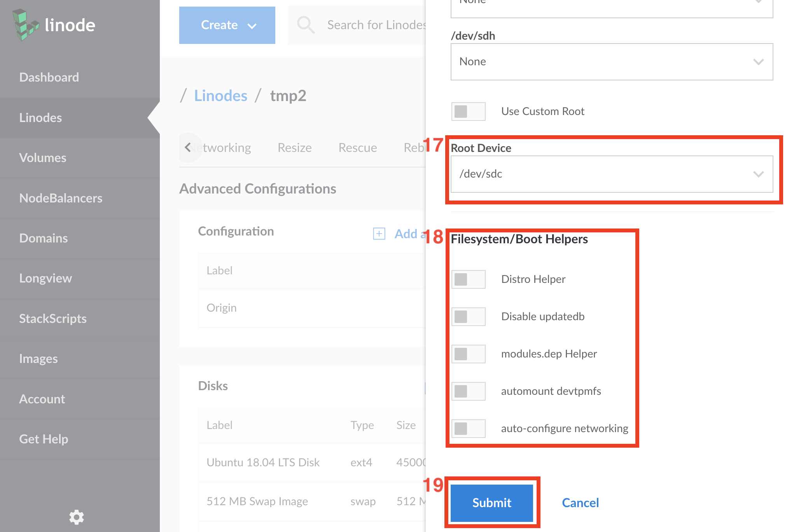Enable the Distro Helper toggle
This screenshot has height=532, width=787.
(x=469, y=279)
